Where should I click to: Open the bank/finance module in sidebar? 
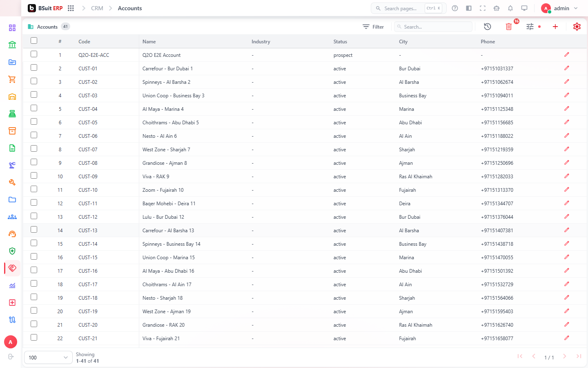click(12, 45)
